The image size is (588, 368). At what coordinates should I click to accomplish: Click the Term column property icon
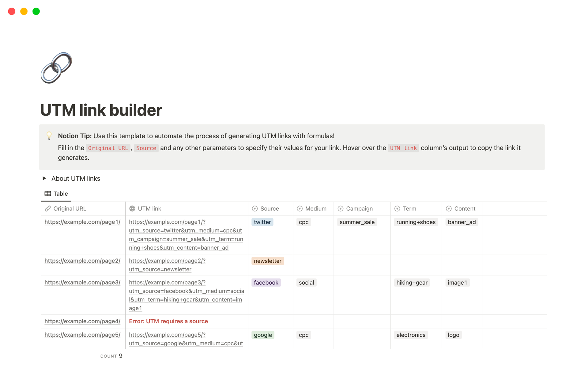click(397, 208)
